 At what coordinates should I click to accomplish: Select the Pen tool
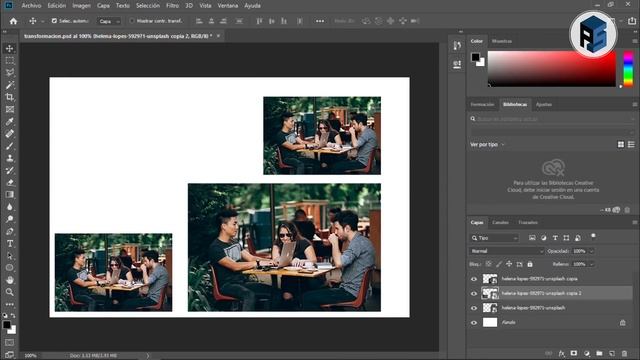click(9, 231)
